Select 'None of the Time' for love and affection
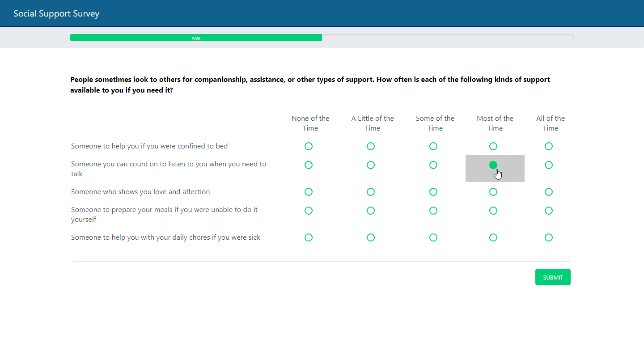644x339 pixels. (308, 192)
